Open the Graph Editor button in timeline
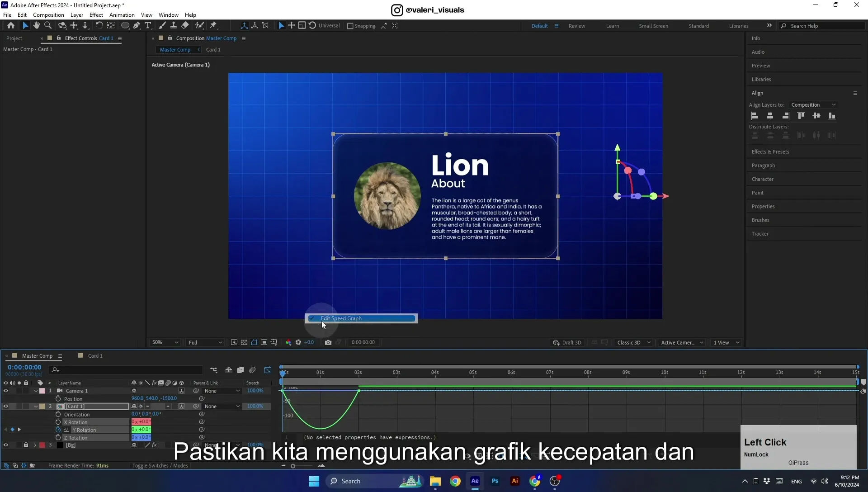This screenshot has height=492, width=868. (268, 370)
